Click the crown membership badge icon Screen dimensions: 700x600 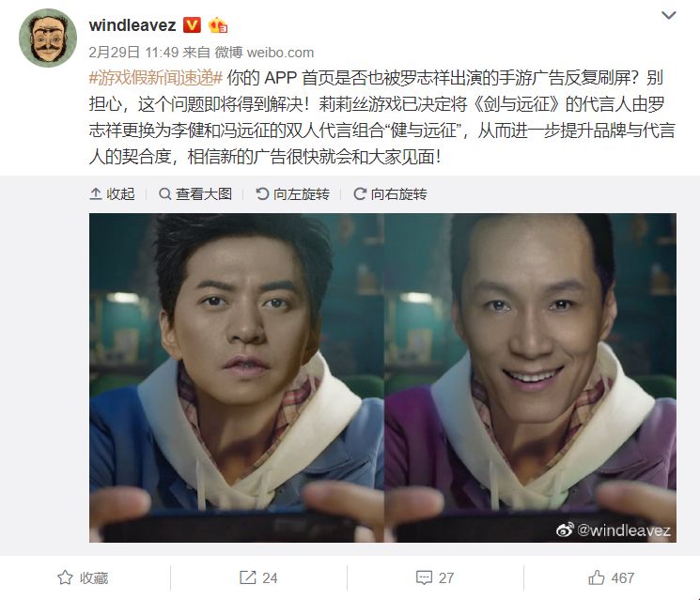click(217, 25)
